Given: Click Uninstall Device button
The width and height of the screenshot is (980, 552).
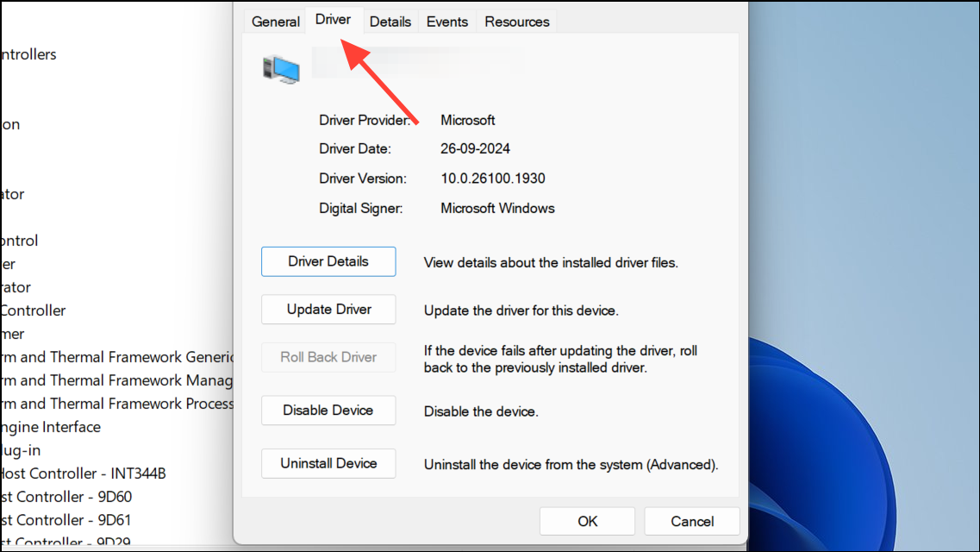Looking at the screenshot, I should click(328, 463).
